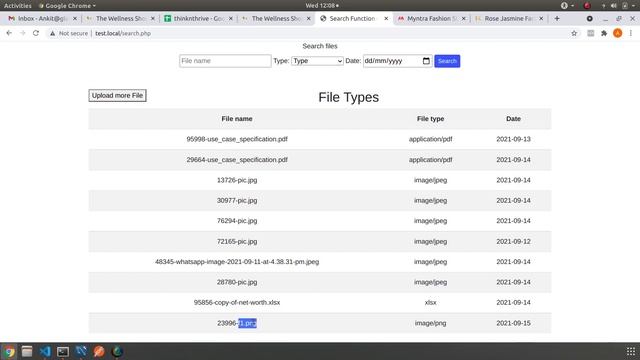Launch Visual Studio Code from dock

(45, 351)
